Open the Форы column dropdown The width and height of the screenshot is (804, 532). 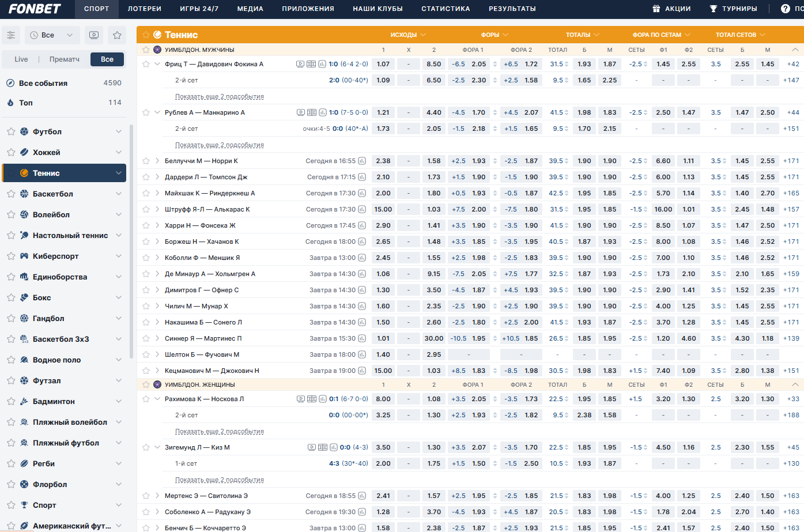[495, 35]
